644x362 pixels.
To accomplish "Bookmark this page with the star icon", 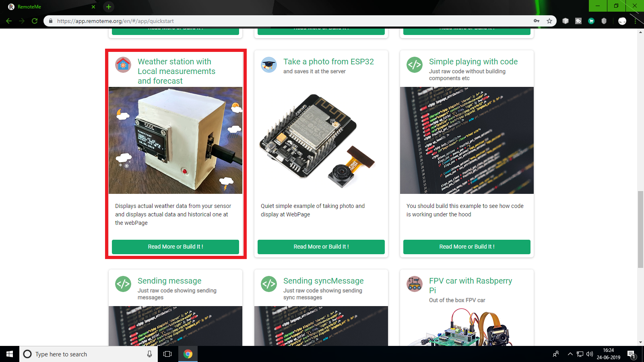I will tap(549, 21).
